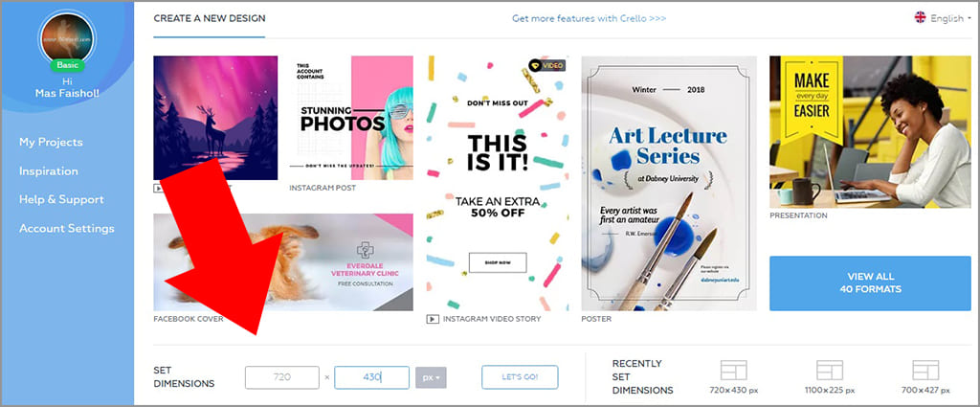Click the width field showing 720

pos(282,377)
